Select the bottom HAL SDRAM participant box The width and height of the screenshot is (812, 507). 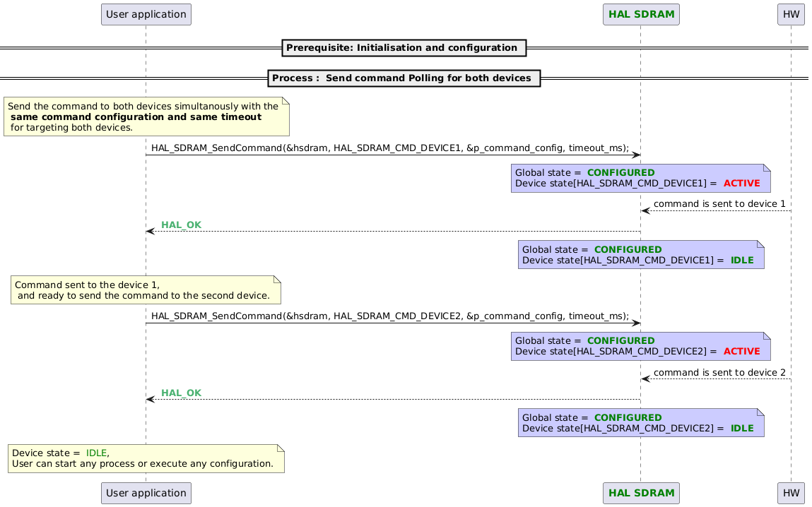pyautogui.click(x=641, y=493)
